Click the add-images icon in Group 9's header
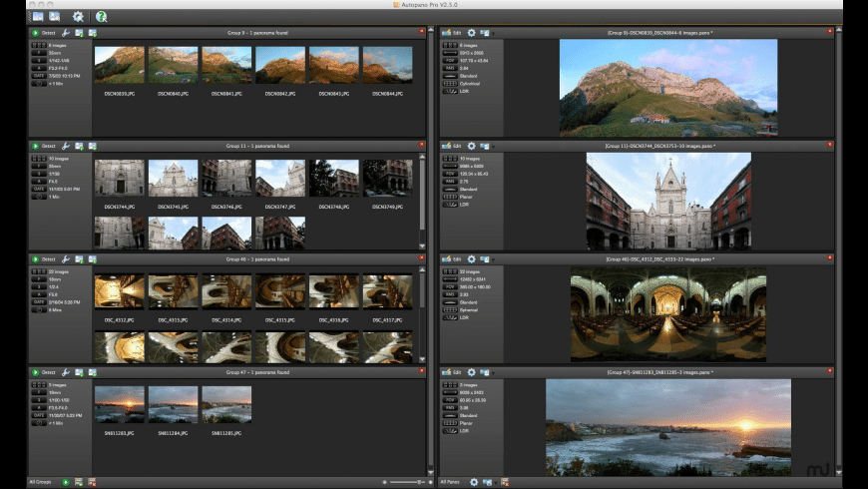Screen dimensions: 868x489 pos(79,33)
